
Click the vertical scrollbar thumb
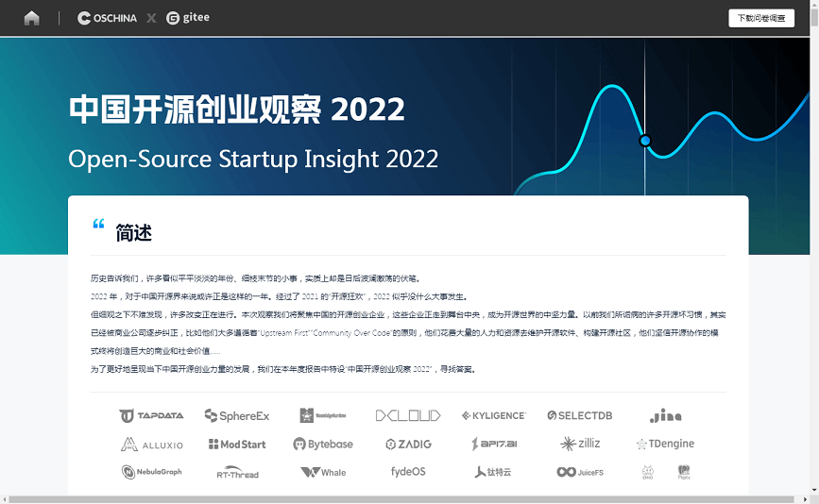coord(814,16)
